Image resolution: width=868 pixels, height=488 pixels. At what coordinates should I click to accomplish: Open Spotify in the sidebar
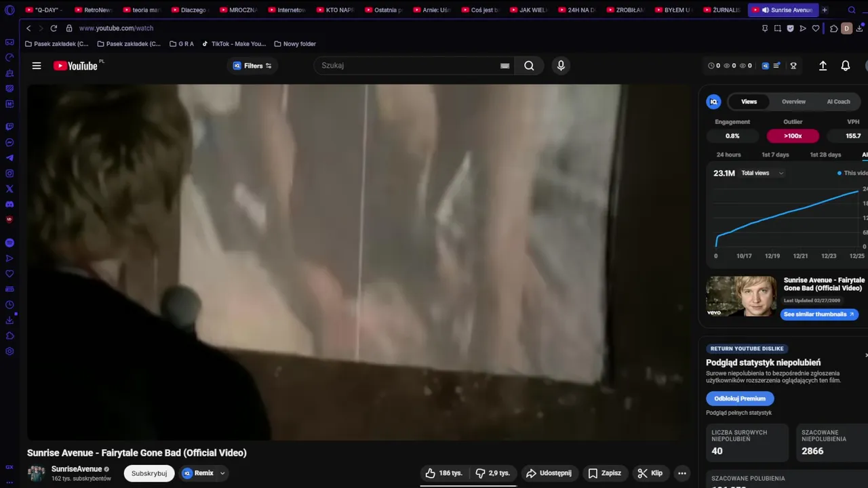point(9,243)
